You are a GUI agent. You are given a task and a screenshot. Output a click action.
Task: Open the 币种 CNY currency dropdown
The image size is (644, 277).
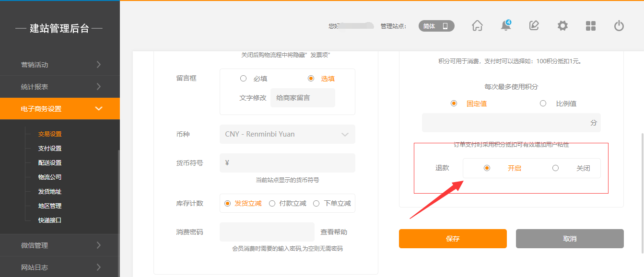coord(287,134)
